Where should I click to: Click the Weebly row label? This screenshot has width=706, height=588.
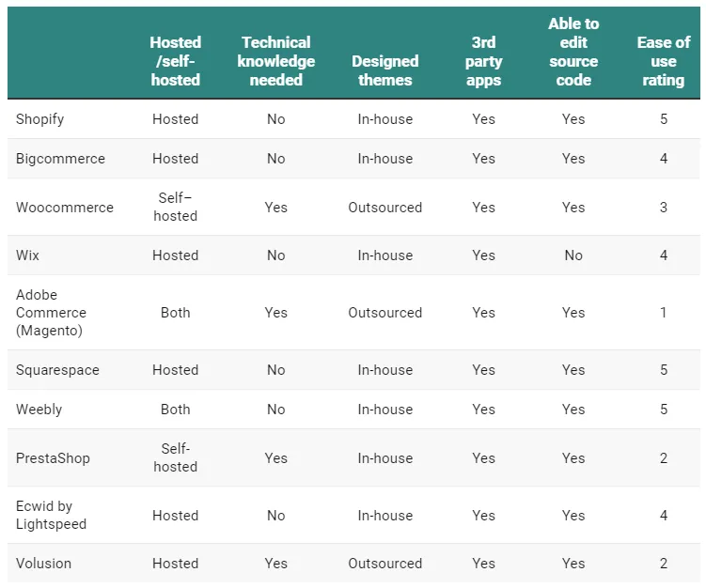[37, 410]
